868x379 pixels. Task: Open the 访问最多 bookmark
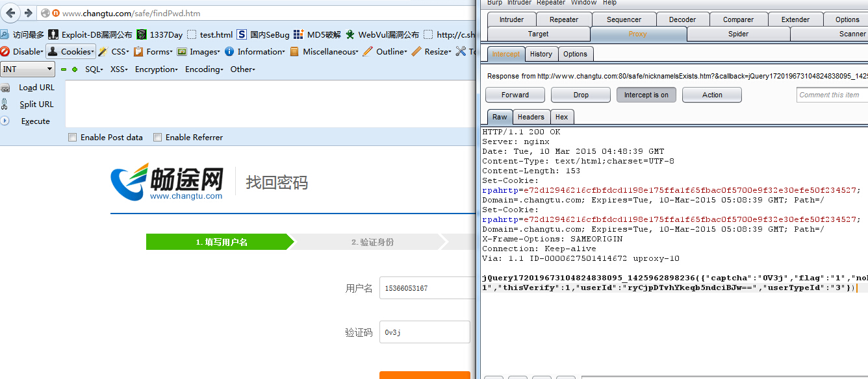click(x=23, y=34)
